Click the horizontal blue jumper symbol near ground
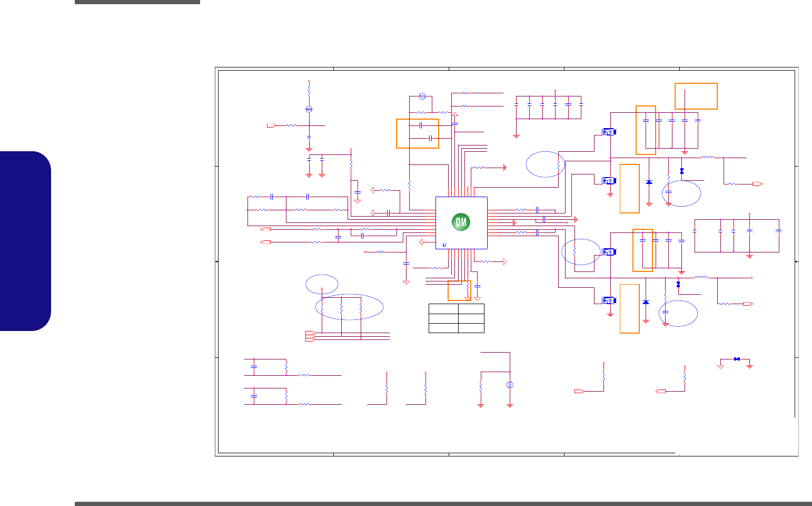812x506 pixels. (737, 359)
